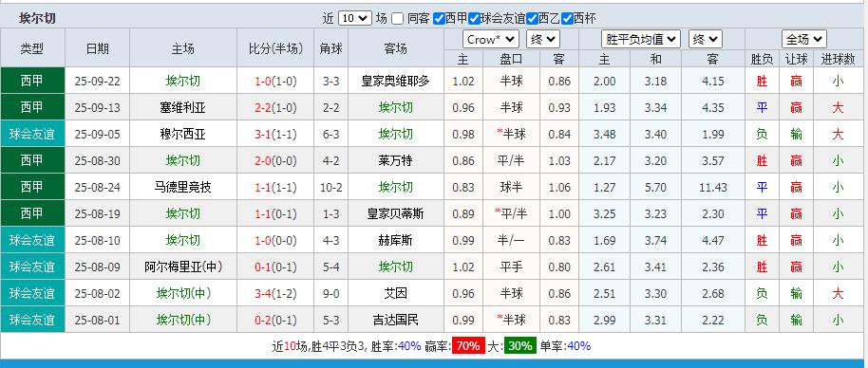This screenshot has height=368, width=868.
Task: Open 马德里竞技 team link
Action: [x=182, y=187]
